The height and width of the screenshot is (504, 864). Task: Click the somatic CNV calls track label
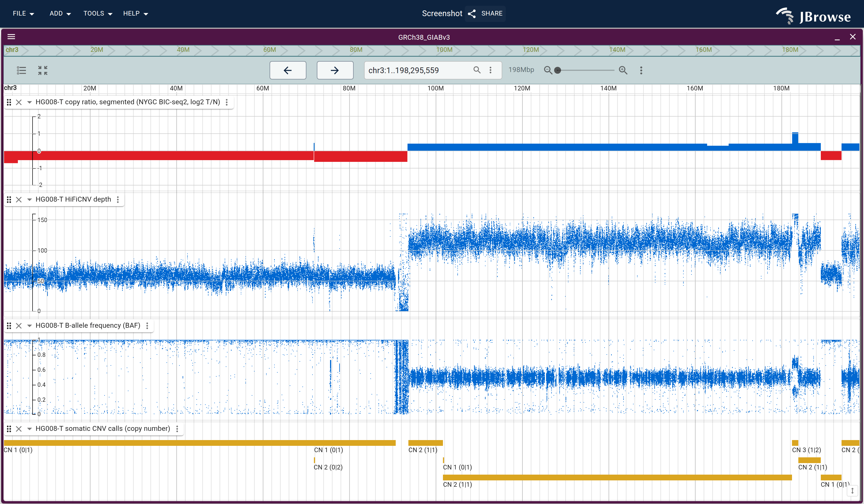click(x=103, y=429)
